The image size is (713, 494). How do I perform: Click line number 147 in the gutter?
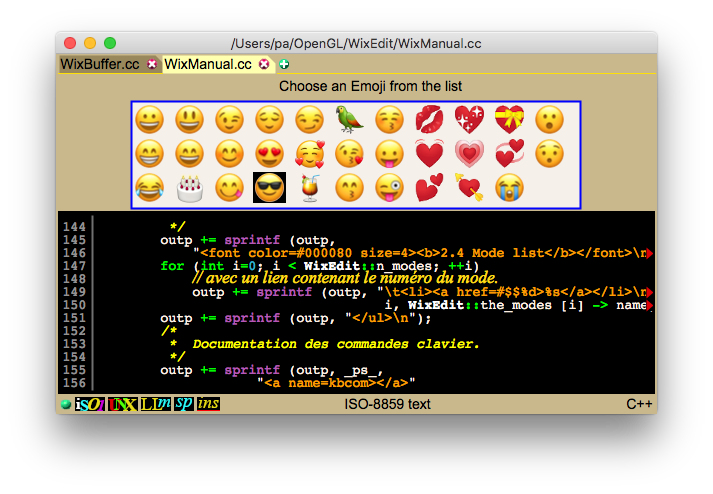[74, 266]
